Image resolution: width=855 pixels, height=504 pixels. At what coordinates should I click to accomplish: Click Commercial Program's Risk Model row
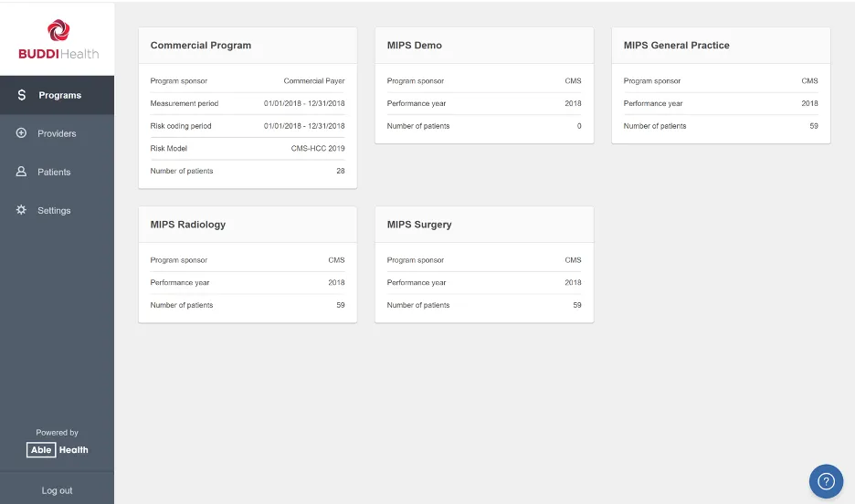tap(248, 148)
